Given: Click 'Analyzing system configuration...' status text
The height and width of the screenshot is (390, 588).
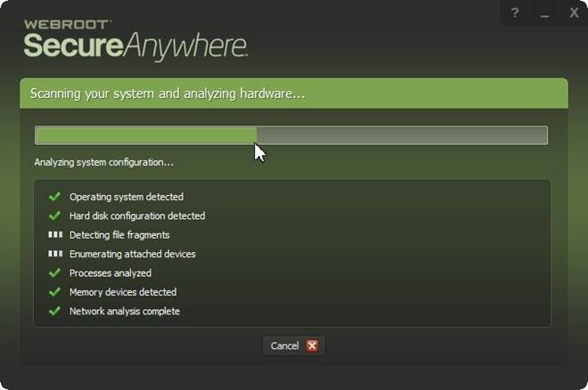Looking at the screenshot, I should tap(104, 162).
